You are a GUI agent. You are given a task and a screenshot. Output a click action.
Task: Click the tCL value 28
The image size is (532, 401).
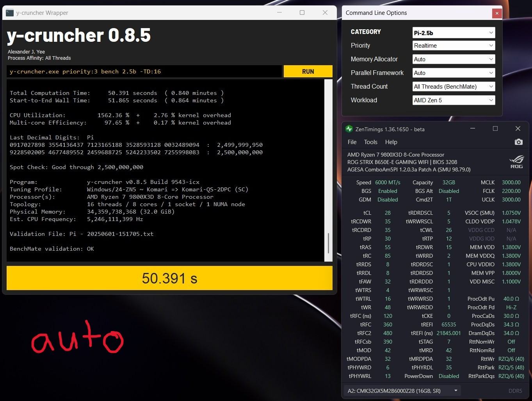[x=388, y=213]
